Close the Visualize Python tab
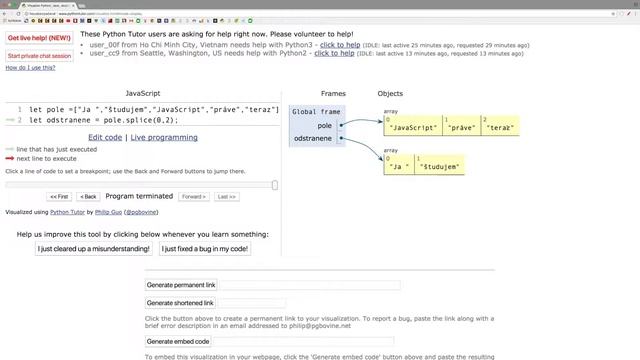The image size is (640, 360). (73, 6)
